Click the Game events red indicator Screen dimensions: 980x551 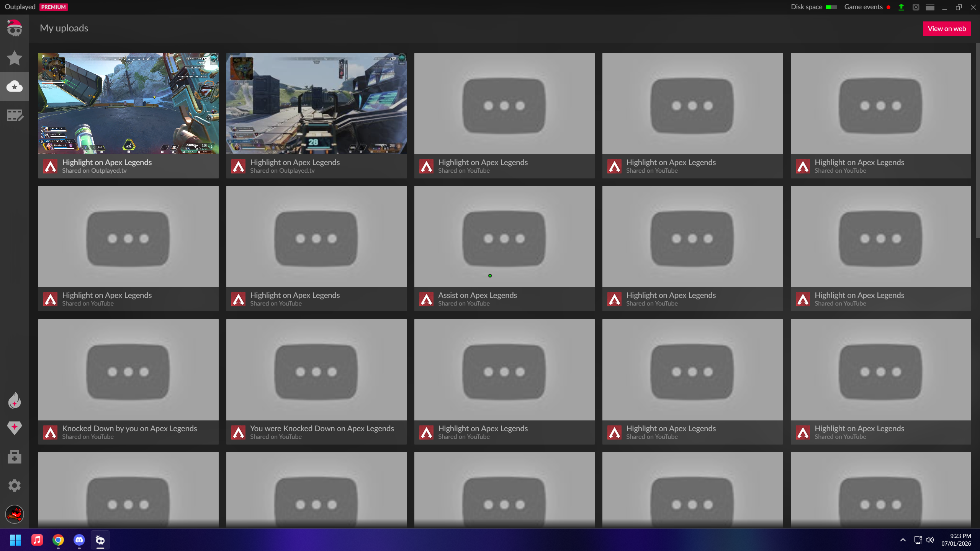pyautogui.click(x=888, y=7)
